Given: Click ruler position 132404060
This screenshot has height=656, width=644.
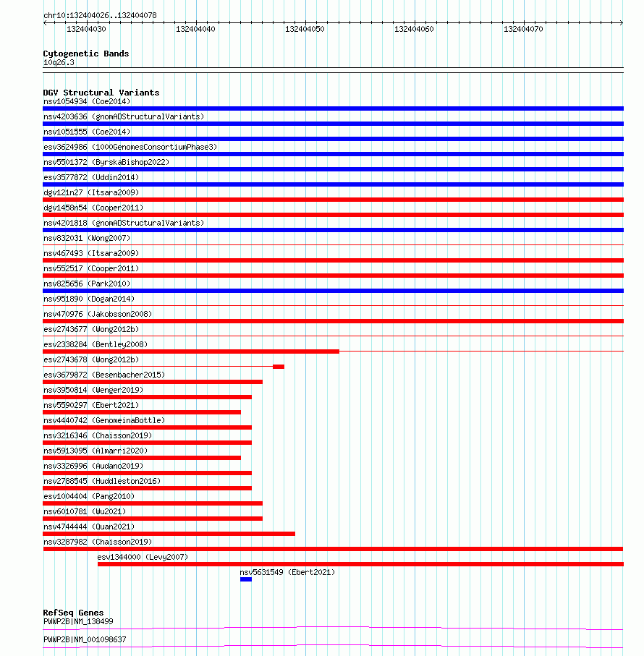Looking at the screenshot, I should click(414, 29).
